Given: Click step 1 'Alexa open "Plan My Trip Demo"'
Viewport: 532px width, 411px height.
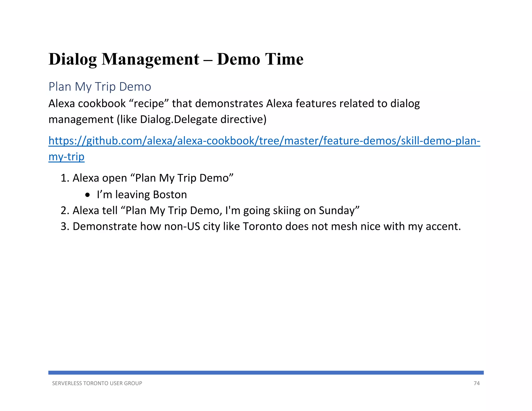Looking at the screenshot, I should tap(147, 178).
